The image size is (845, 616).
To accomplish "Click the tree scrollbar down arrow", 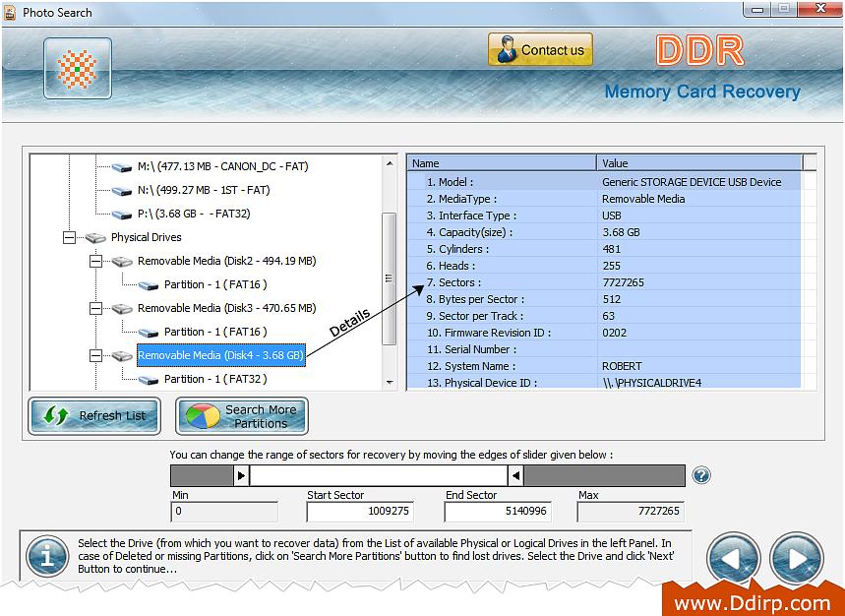I will [x=390, y=383].
